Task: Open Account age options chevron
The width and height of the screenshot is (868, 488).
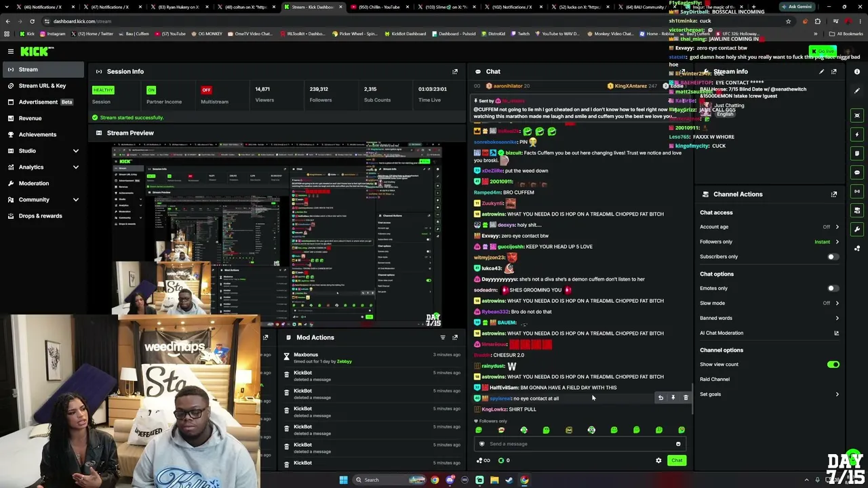Action: pyautogui.click(x=837, y=227)
